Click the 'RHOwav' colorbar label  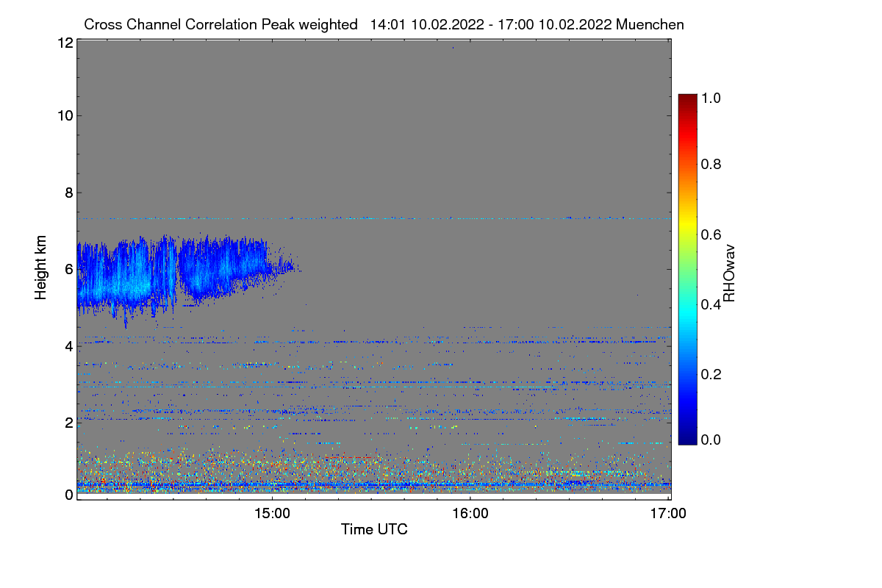(x=729, y=273)
